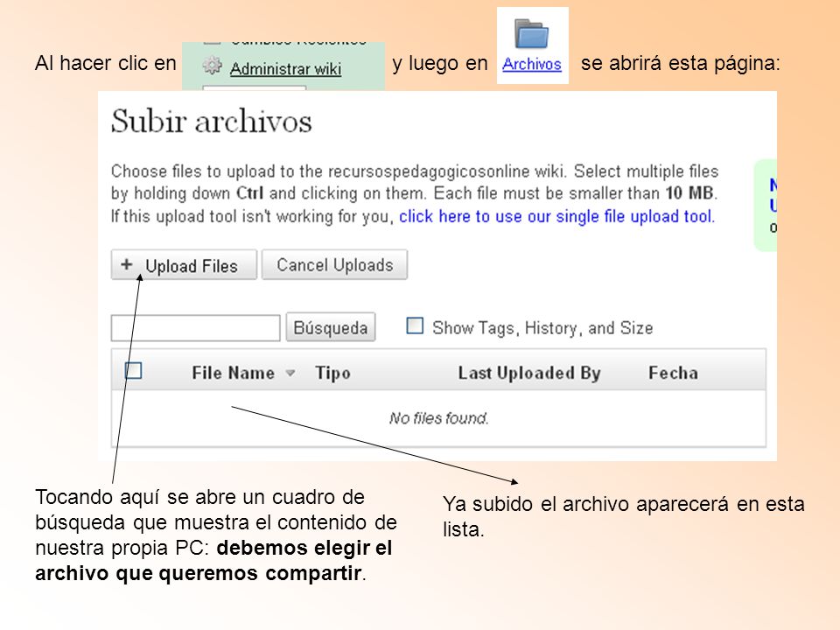Click the Tipo column header

pyautogui.click(x=332, y=373)
